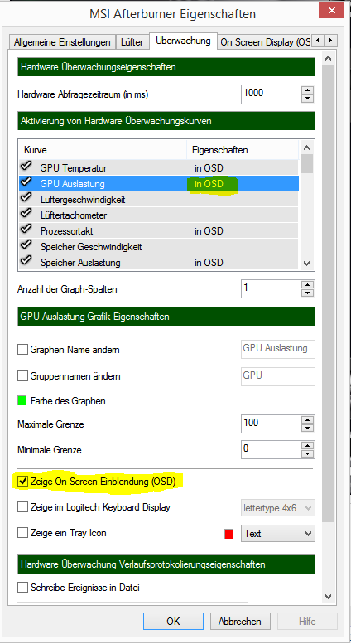Select the Lüftertachometer row name
Image resolution: width=351 pixels, height=644 pixels.
point(74,215)
